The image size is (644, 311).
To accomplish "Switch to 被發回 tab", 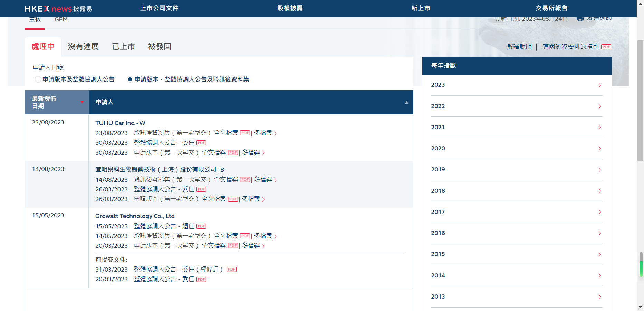I will click(160, 47).
